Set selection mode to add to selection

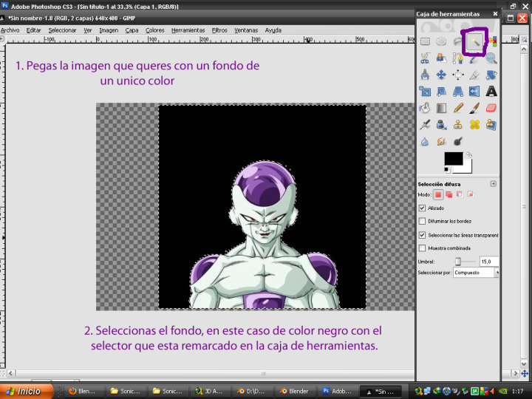(449, 195)
